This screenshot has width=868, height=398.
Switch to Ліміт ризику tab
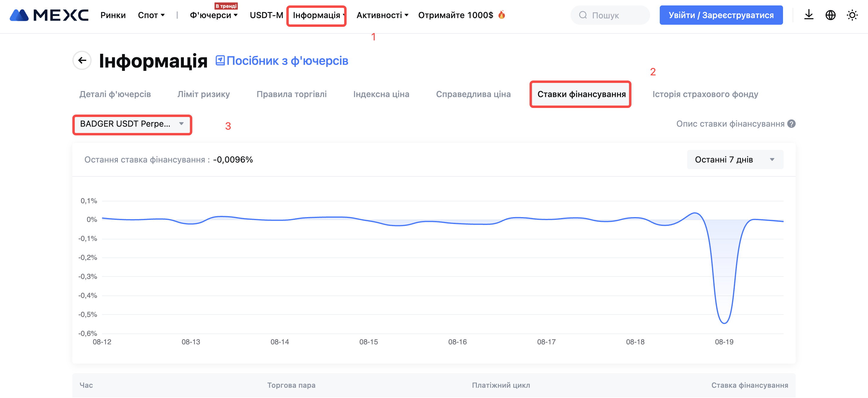pyautogui.click(x=203, y=94)
